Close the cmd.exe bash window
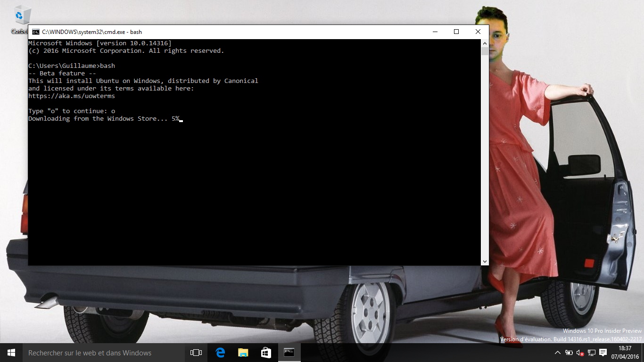Viewport: 644px width, 362px height. (478, 32)
